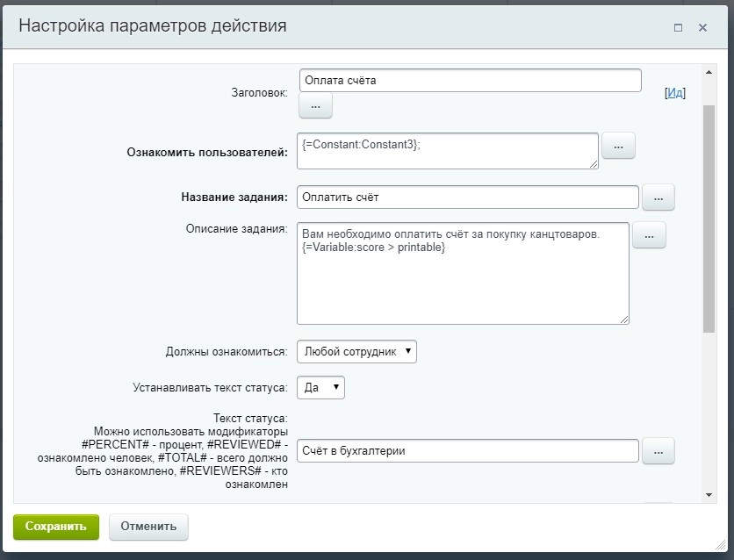The width and height of the screenshot is (734, 560).
Task: Open the [Ид] link
Action: pyautogui.click(x=675, y=95)
